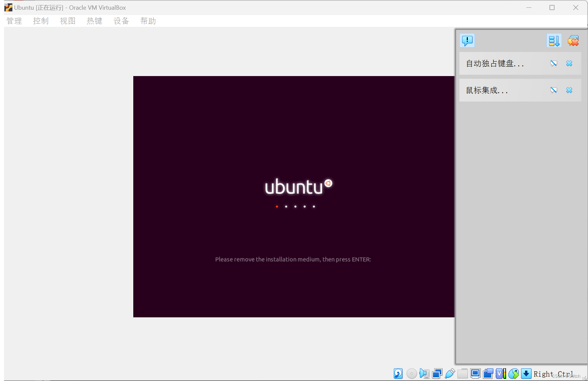The image size is (588, 381).
Task: Close the mouse integration notification
Action: [x=569, y=90]
